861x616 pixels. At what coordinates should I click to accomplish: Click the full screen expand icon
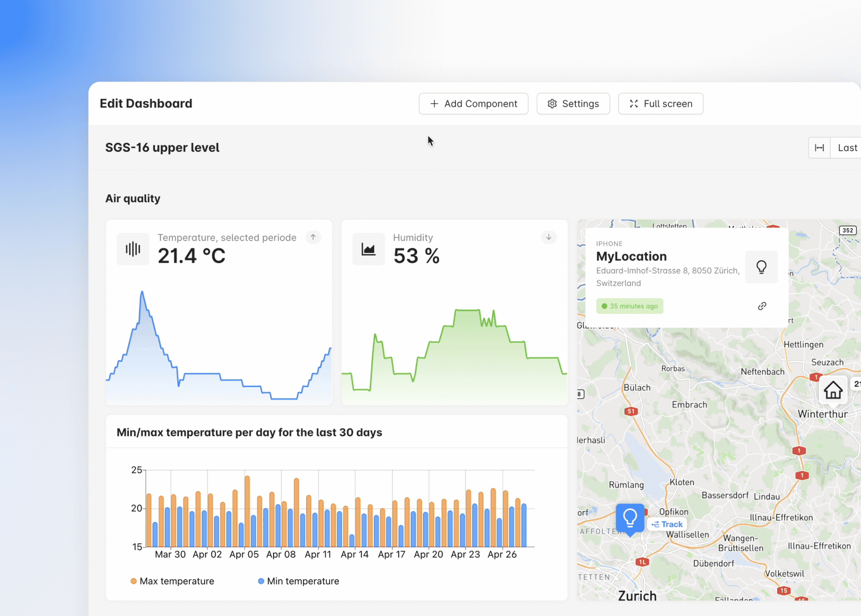[634, 104]
